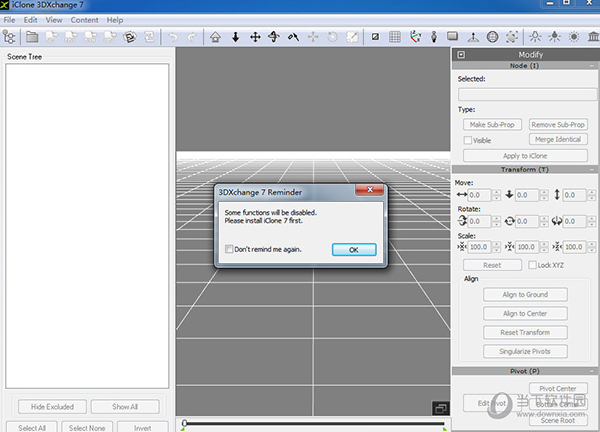600x432 pixels.
Task: Click the pivot tripod toolbar icon
Action: click(x=473, y=37)
